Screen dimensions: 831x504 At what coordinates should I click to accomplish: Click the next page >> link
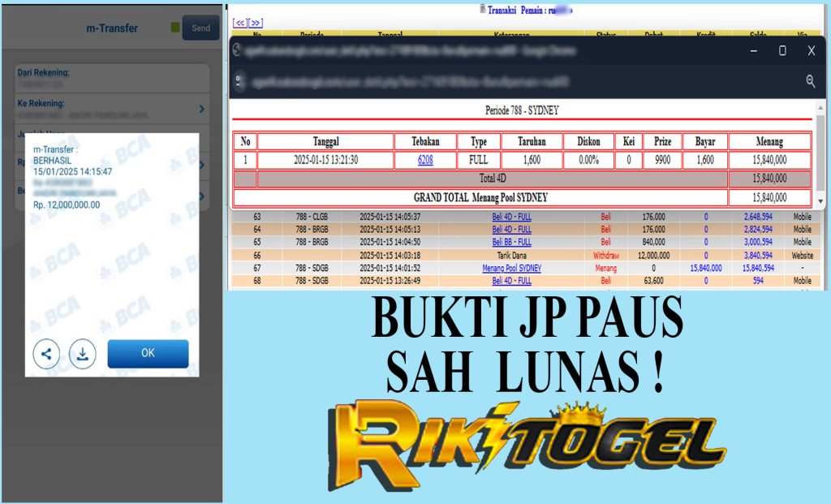[x=256, y=23]
